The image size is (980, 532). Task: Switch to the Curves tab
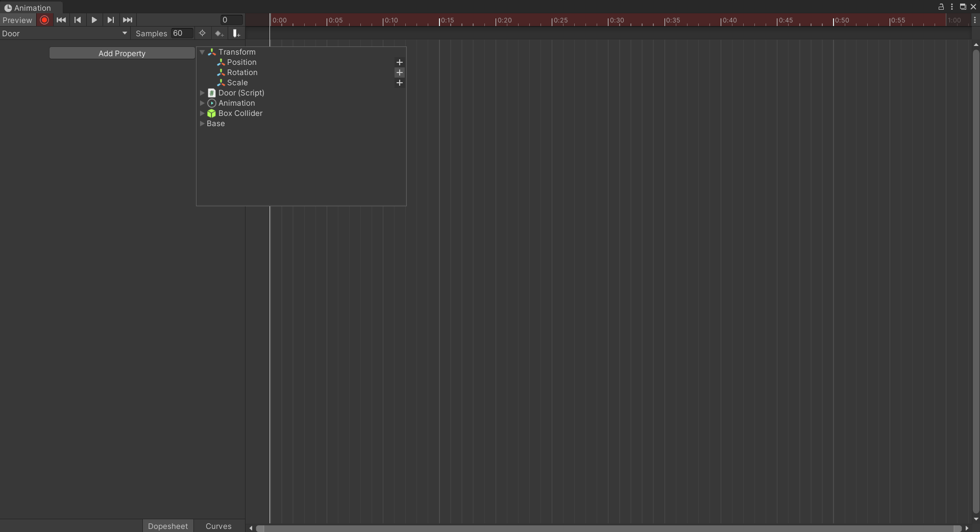point(218,526)
